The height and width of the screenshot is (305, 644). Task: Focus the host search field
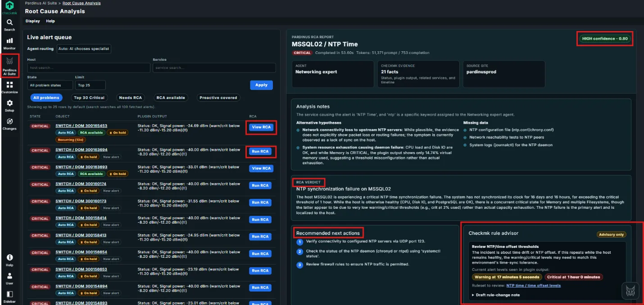tap(89, 67)
